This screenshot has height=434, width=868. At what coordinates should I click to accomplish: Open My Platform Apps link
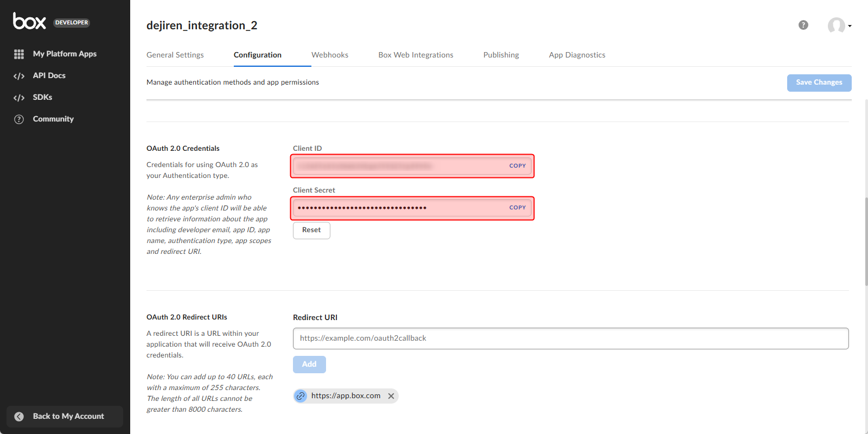coord(65,54)
